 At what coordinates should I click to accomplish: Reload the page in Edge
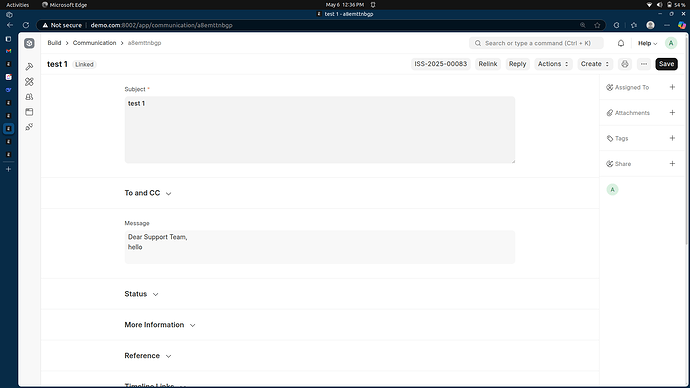pyautogui.click(x=26, y=25)
